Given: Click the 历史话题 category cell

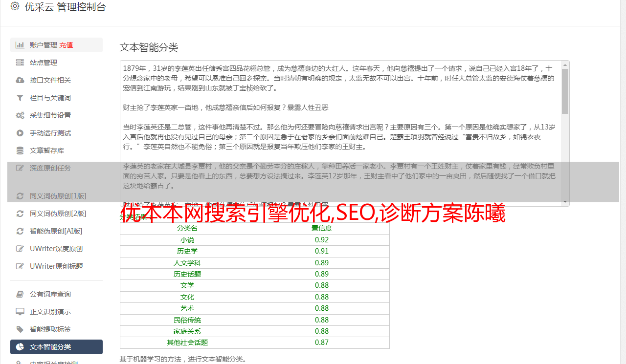Looking at the screenshot, I should [187, 274].
